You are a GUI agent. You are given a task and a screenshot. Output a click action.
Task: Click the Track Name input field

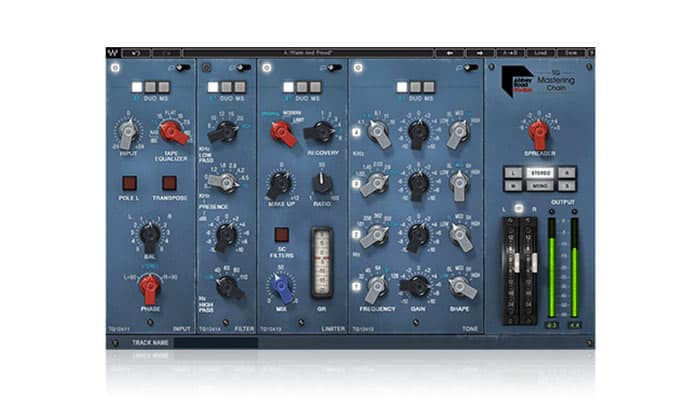(x=216, y=342)
